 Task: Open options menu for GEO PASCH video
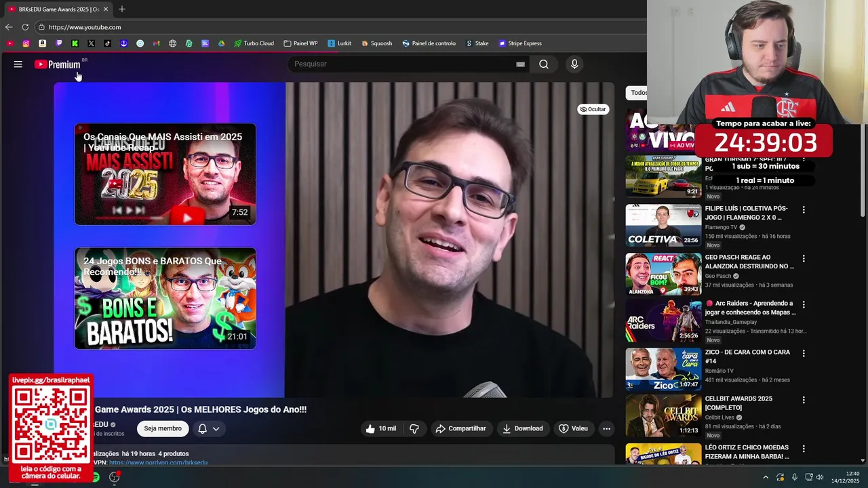point(804,259)
